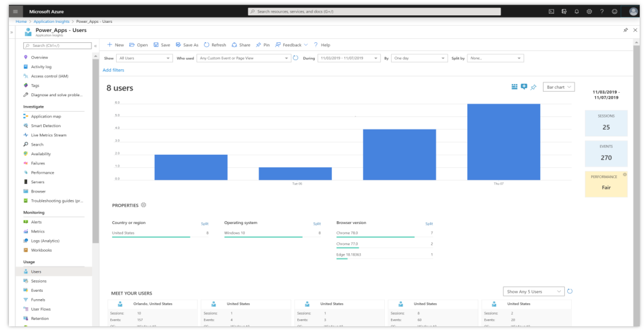644x332 pixels.
Task: Collapse the sidebar with double-chevron icon
Action: pos(95,46)
